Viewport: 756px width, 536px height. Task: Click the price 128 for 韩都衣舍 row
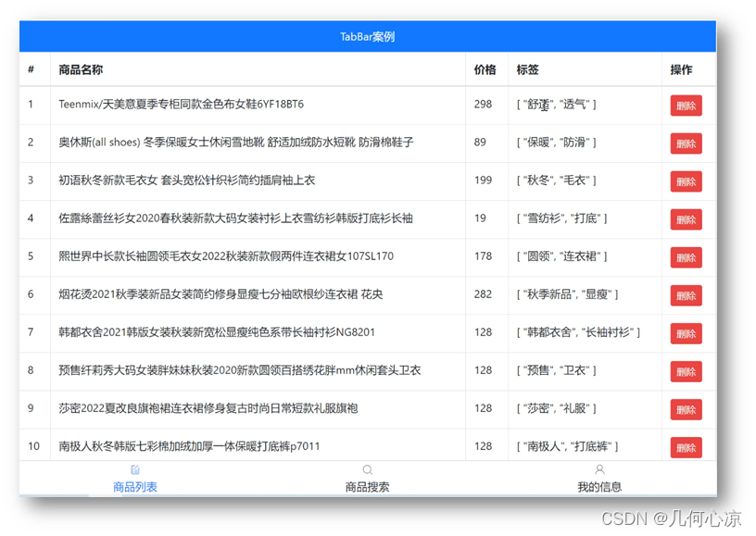pyautogui.click(x=483, y=332)
